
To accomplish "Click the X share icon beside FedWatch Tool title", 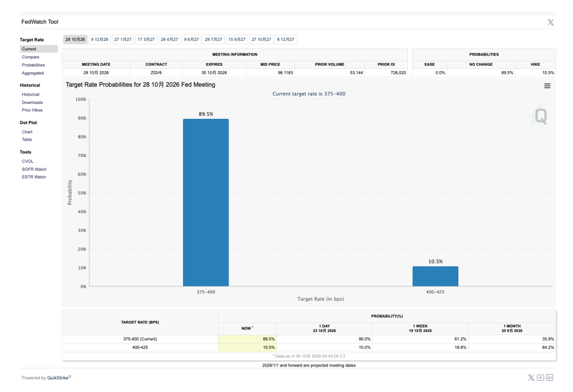I will click(x=550, y=22).
